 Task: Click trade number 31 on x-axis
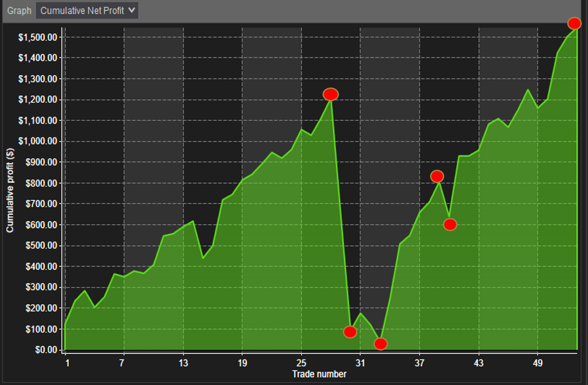click(360, 363)
